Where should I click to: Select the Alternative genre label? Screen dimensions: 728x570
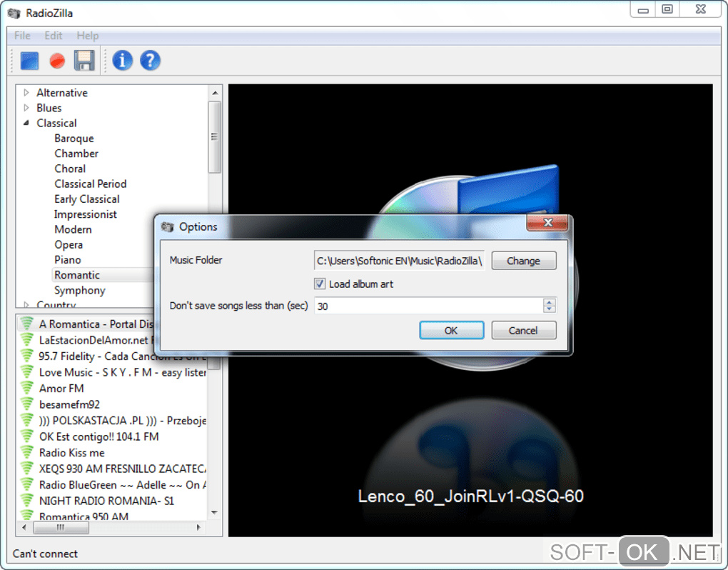click(62, 92)
